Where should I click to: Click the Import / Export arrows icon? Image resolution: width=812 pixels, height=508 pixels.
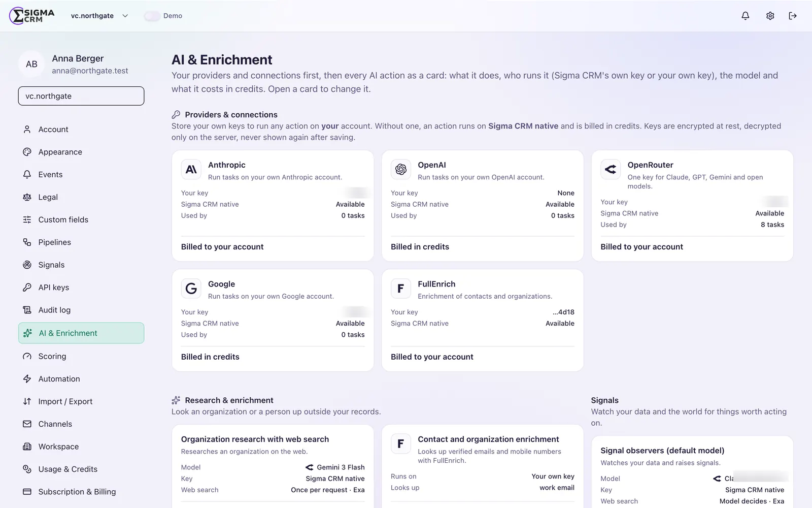pyautogui.click(x=27, y=401)
